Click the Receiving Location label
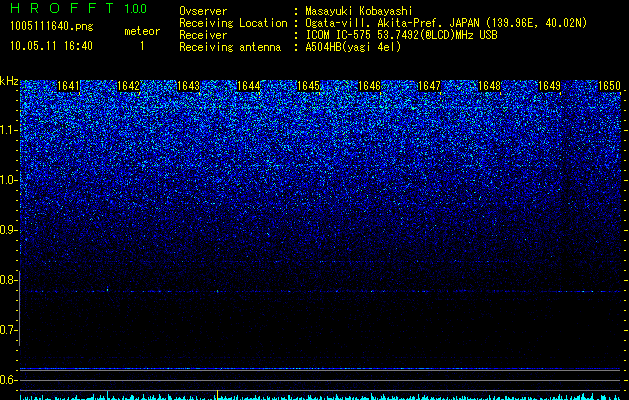Viewport: 629px width, 400px height. [x=233, y=23]
